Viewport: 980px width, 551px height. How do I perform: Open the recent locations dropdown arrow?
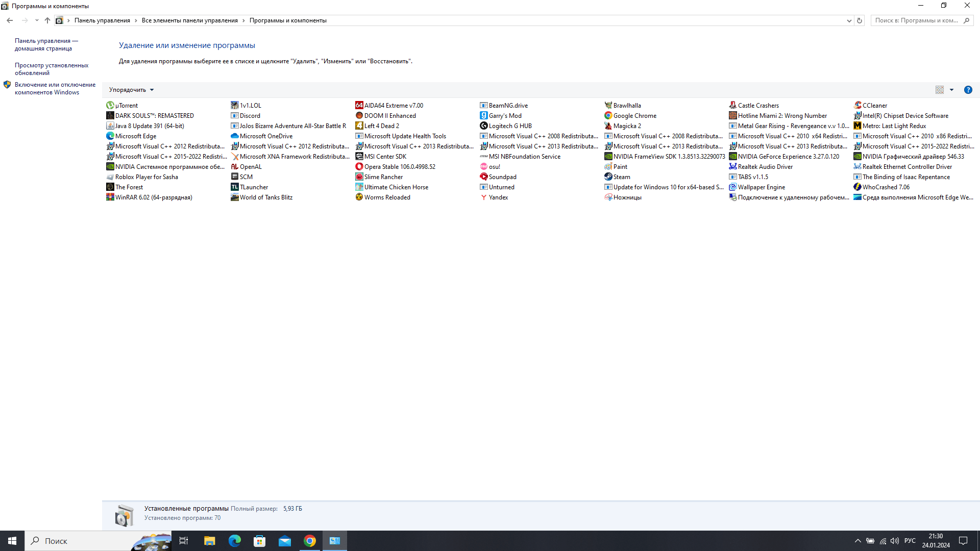[x=36, y=20]
